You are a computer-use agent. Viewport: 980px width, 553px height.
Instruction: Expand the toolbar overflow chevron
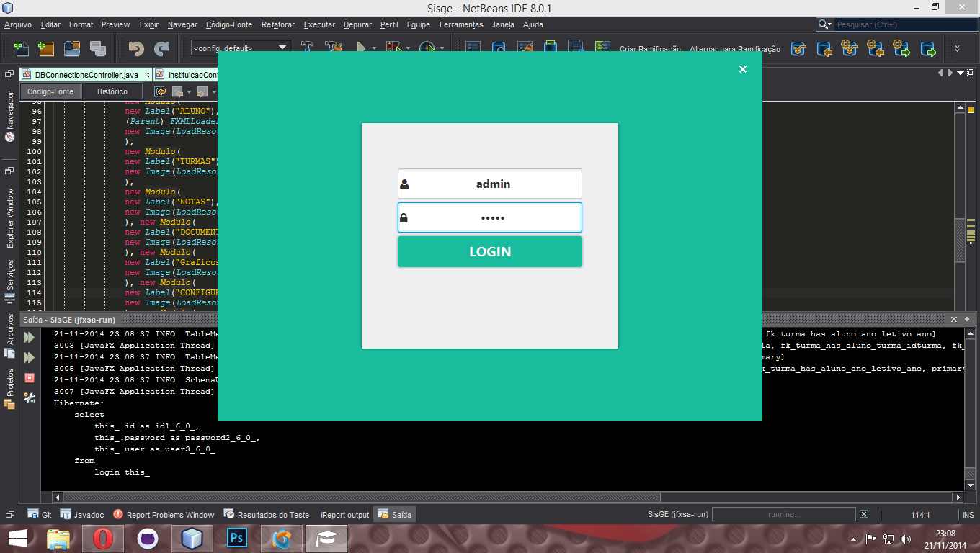click(957, 48)
